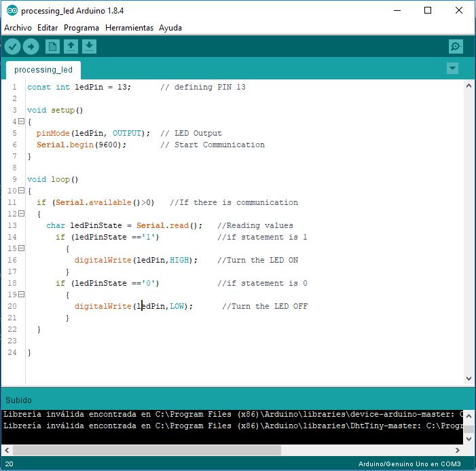Image resolution: width=476 pixels, height=471 pixels.
Task: Open a sketch with the Open icon
Action: (71, 47)
